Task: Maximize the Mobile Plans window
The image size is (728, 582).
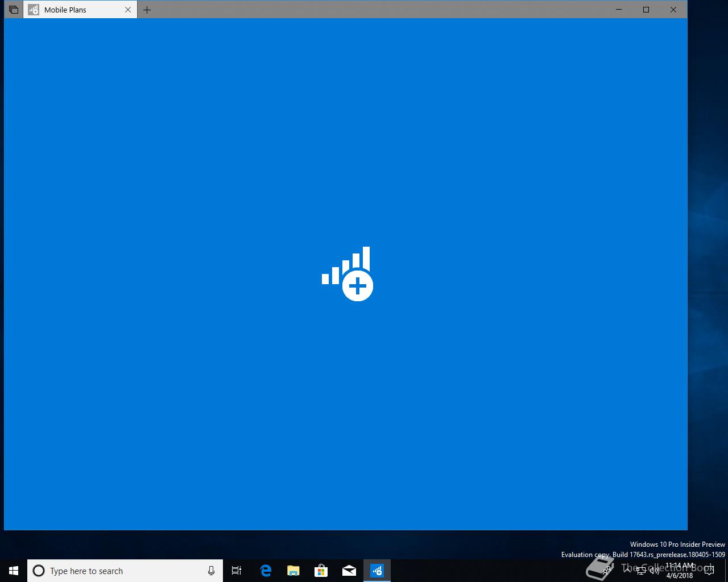Action: (x=646, y=10)
